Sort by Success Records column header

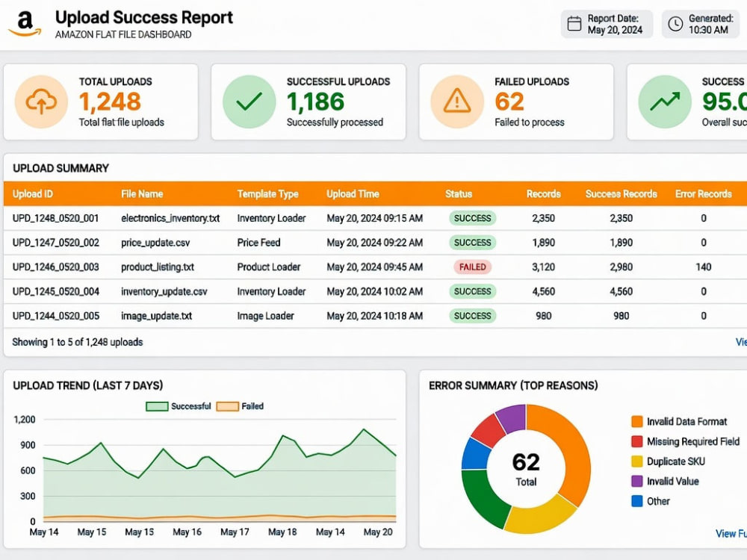click(x=622, y=194)
